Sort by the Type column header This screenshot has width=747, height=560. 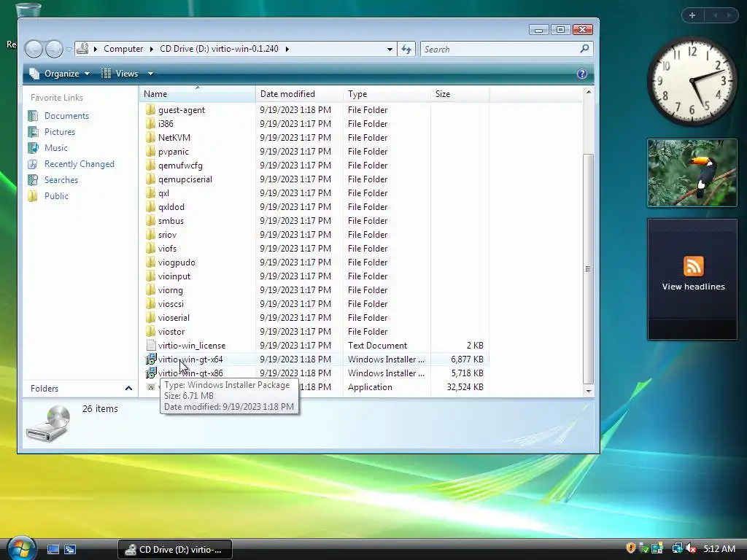pyautogui.click(x=387, y=94)
